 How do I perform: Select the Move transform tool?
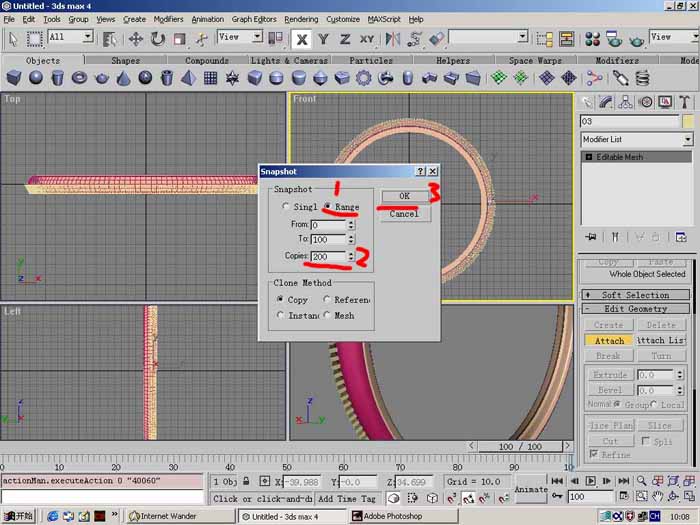tap(136, 39)
